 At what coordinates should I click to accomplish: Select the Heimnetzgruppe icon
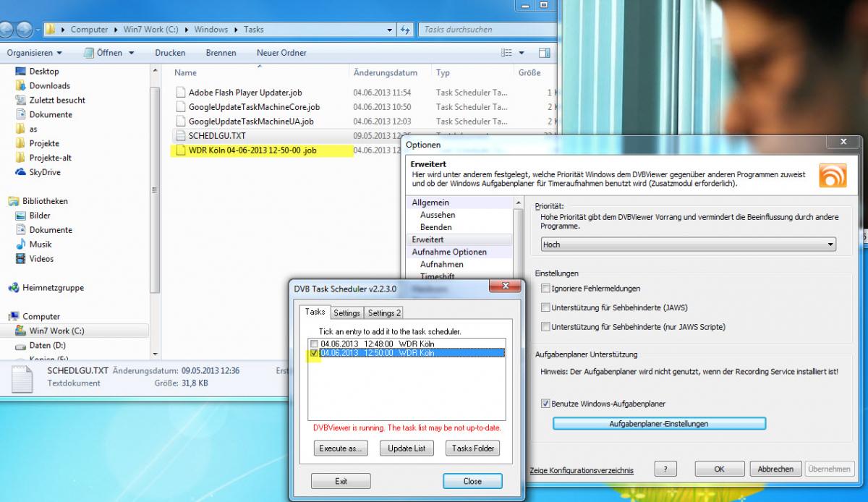(13, 288)
